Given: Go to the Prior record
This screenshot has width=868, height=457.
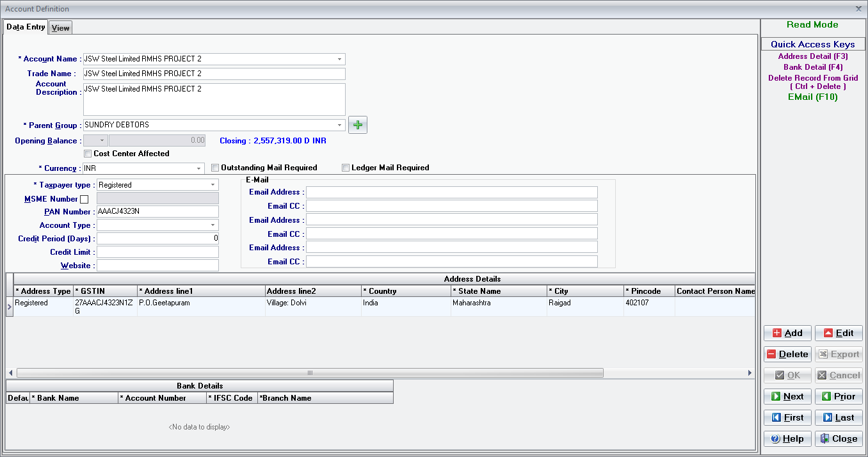Looking at the screenshot, I should coord(839,396).
